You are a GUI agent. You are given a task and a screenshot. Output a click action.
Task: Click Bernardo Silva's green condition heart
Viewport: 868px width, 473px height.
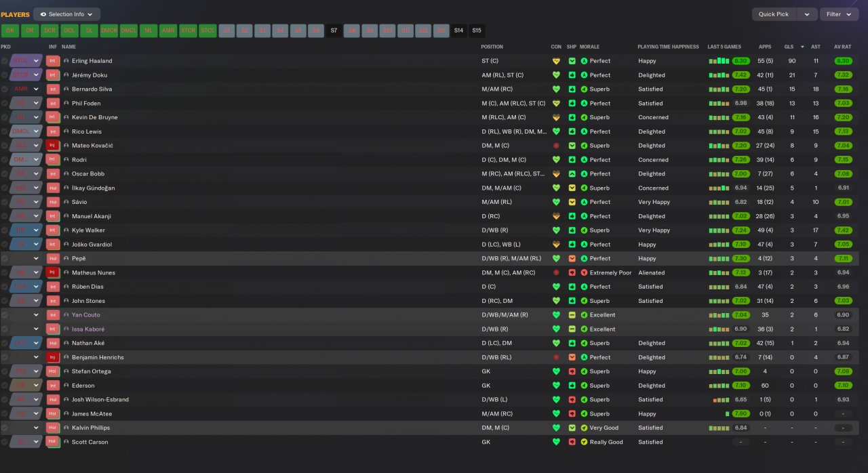[x=556, y=89]
